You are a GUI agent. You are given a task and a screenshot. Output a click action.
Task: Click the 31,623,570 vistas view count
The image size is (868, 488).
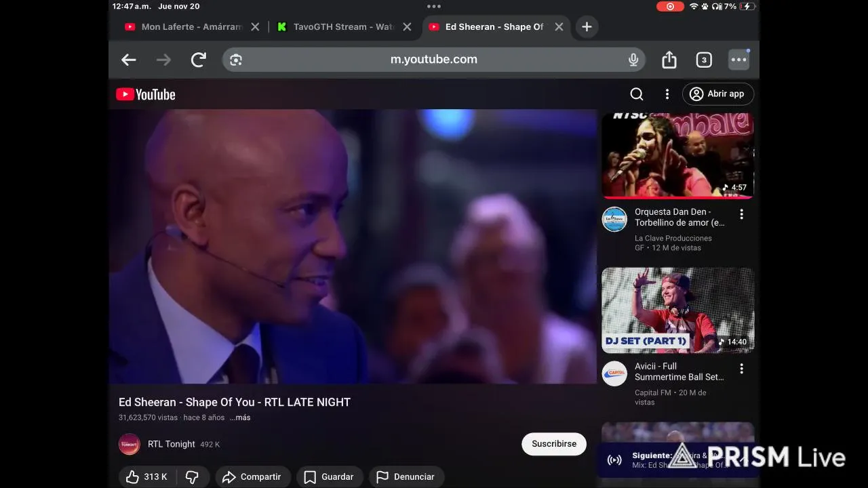[x=148, y=418]
